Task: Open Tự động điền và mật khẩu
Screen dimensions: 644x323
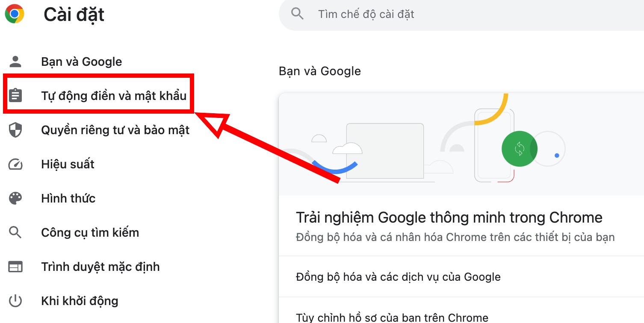Action: click(114, 95)
